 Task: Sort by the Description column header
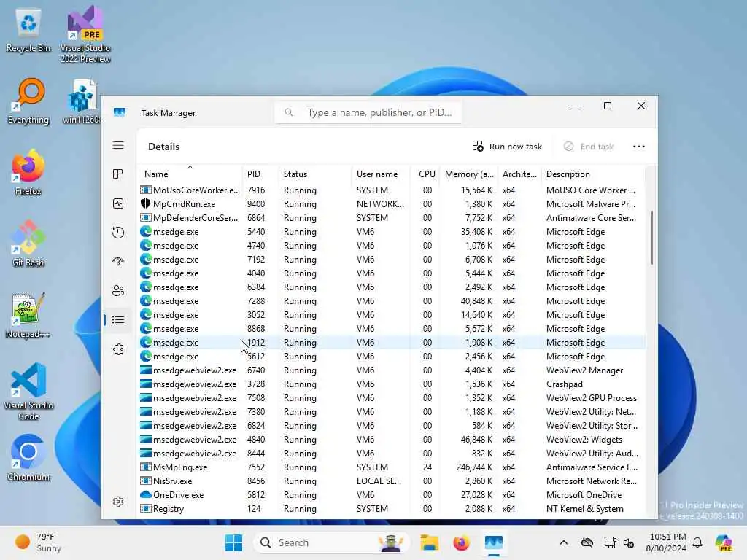pyautogui.click(x=593, y=174)
